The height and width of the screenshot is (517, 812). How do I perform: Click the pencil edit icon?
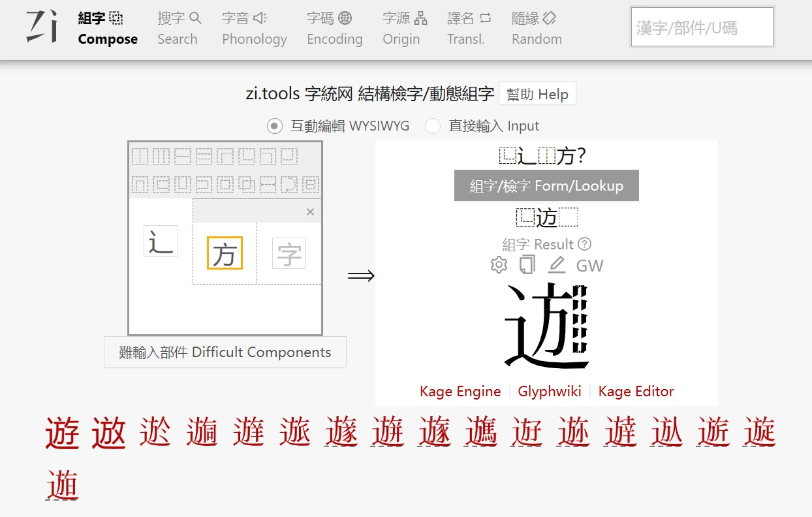[x=557, y=265]
